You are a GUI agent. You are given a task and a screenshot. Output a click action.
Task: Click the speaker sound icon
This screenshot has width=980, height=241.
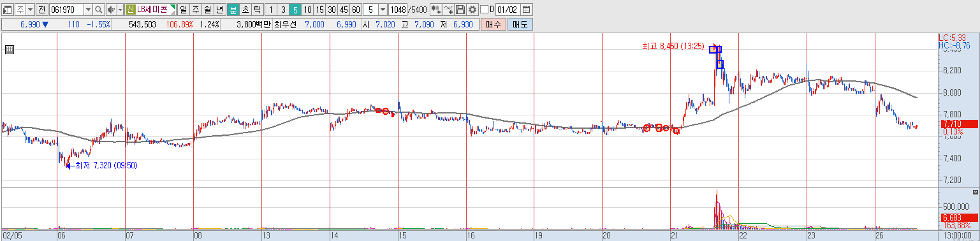111,10
